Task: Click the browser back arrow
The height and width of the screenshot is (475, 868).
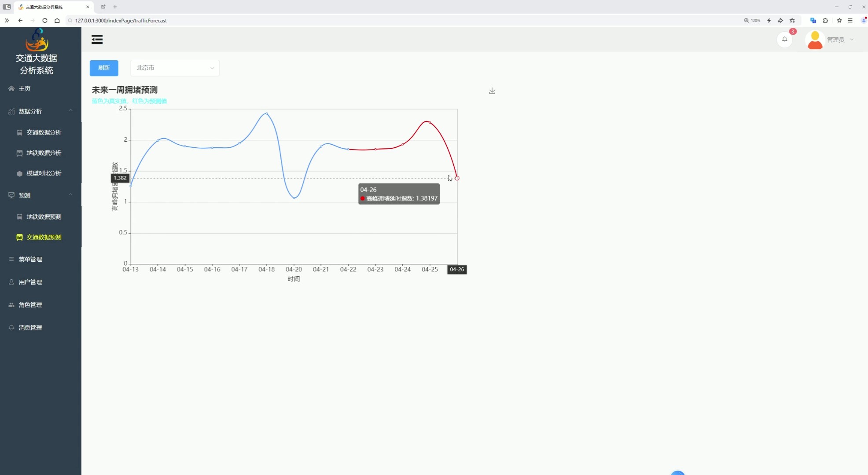Action: point(20,21)
